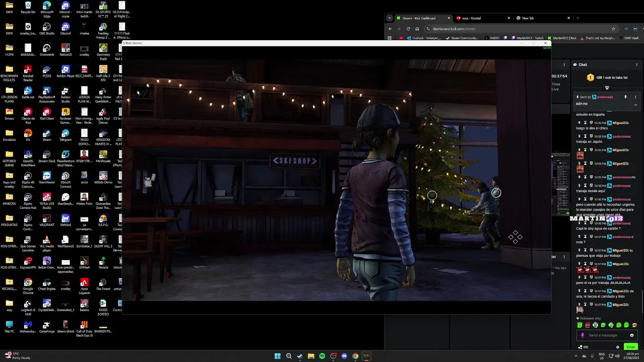The height and width of the screenshot is (362, 644).
Task: Click the Send a message chat field
Action: point(608,335)
